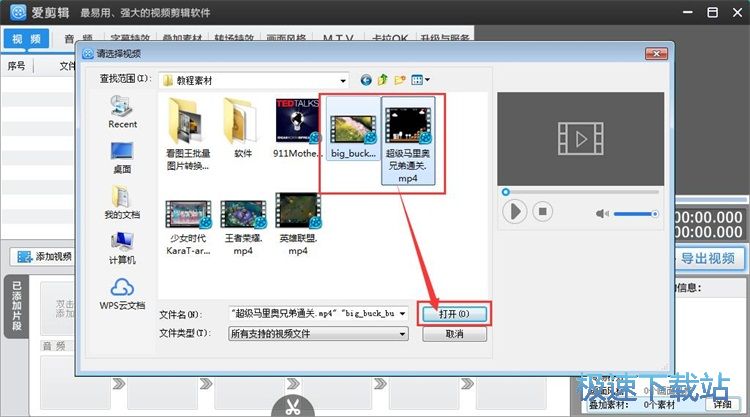Click 导出视频 button in main window
750x417 pixels.
(708, 259)
